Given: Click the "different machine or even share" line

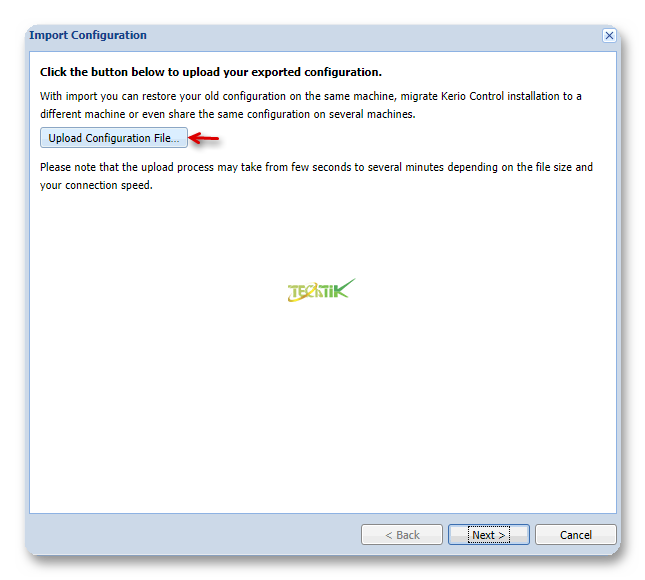Looking at the screenshot, I should pyautogui.click(x=227, y=114).
